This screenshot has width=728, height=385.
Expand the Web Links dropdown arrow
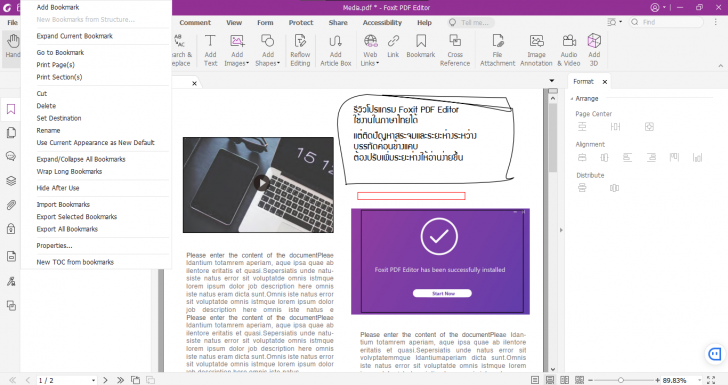click(377, 63)
